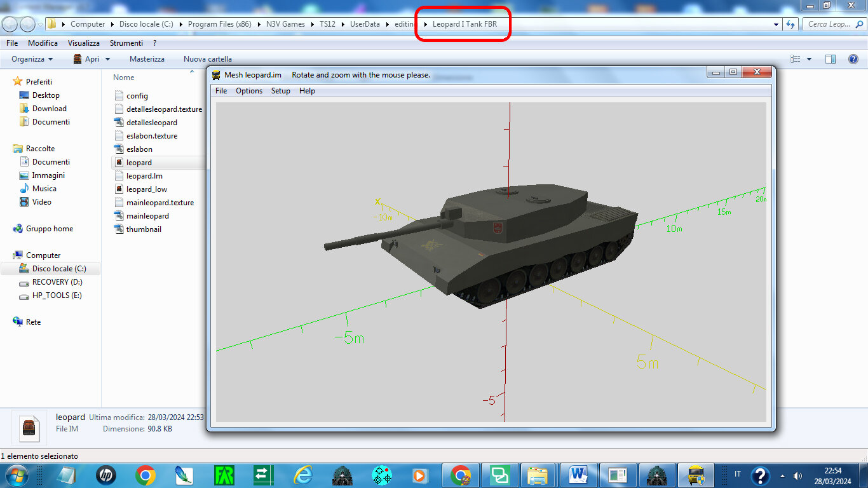
Task: Click the Explorer forward arrow
Action: click(x=27, y=24)
